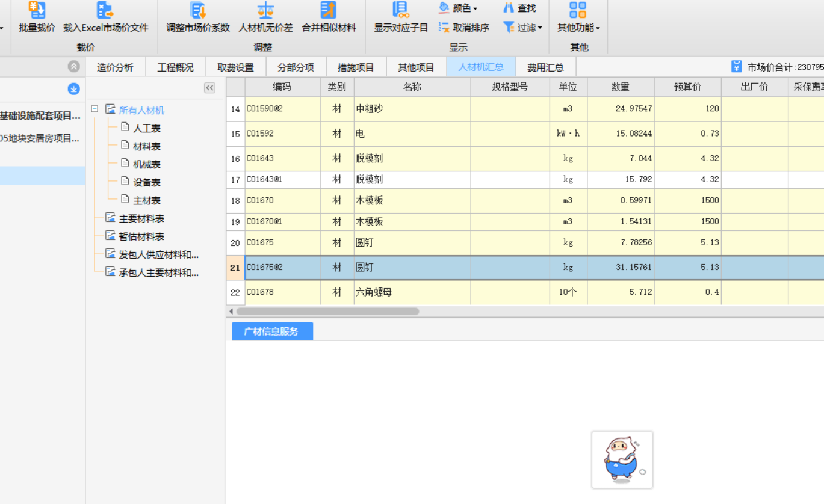Select 设备表 tree item
Screen dimensions: 824x504
[147, 182]
